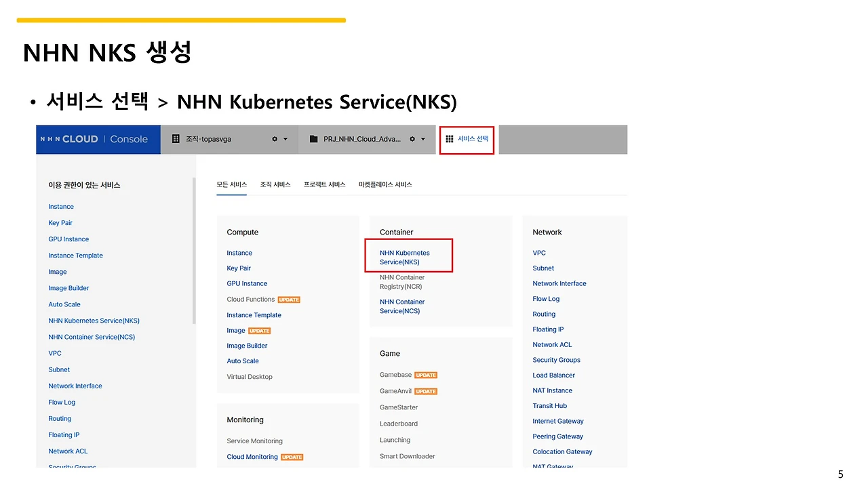Choose Internet Gateway in the Network section
The image size is (868, 488).
(x=558, y=421)
